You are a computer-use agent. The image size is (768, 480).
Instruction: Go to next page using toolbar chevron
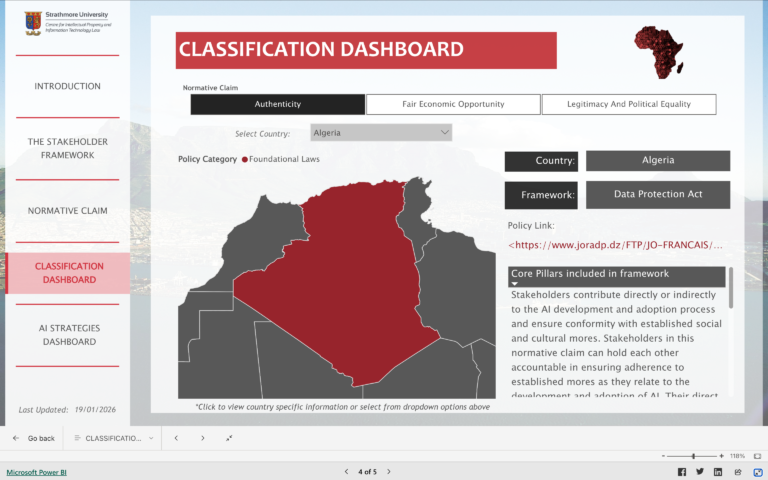tap(203, 438)
